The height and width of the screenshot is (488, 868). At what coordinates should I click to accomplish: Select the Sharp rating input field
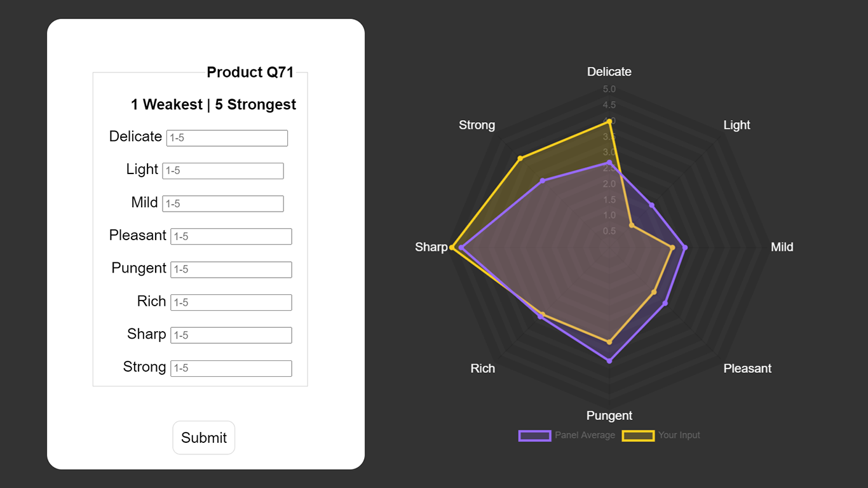pos(231,335)
